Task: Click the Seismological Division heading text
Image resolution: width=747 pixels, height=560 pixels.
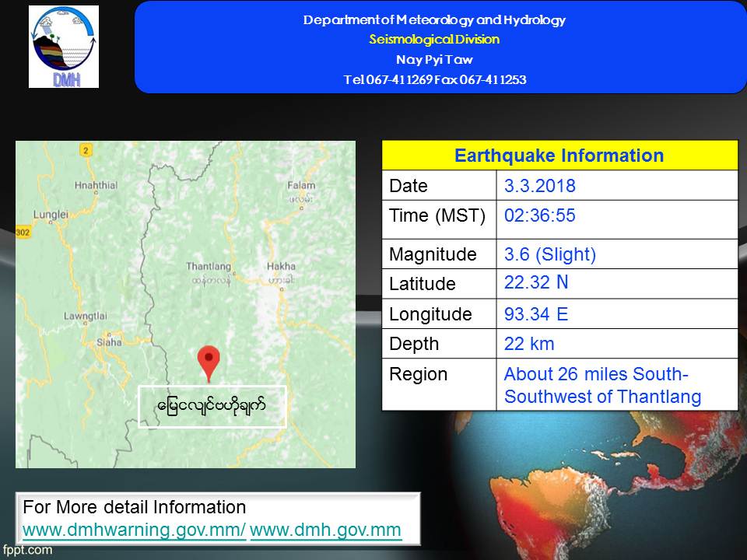Action: tap(434, 40)
